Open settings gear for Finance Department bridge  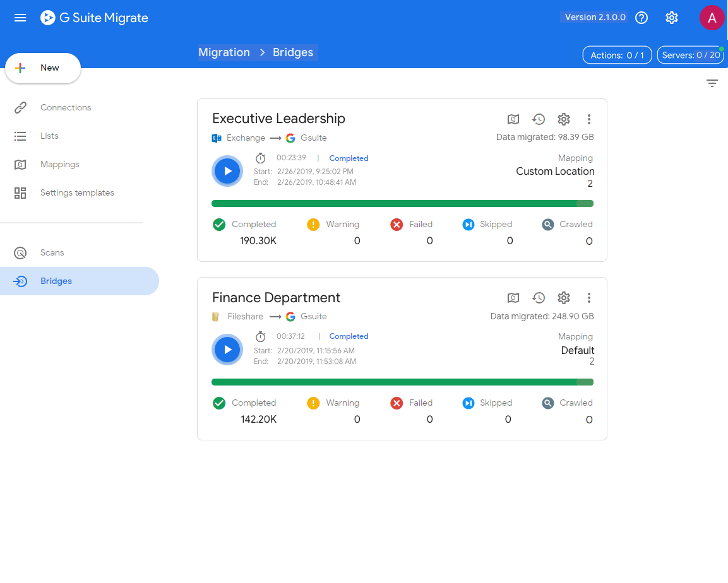[x=564, y=298]
